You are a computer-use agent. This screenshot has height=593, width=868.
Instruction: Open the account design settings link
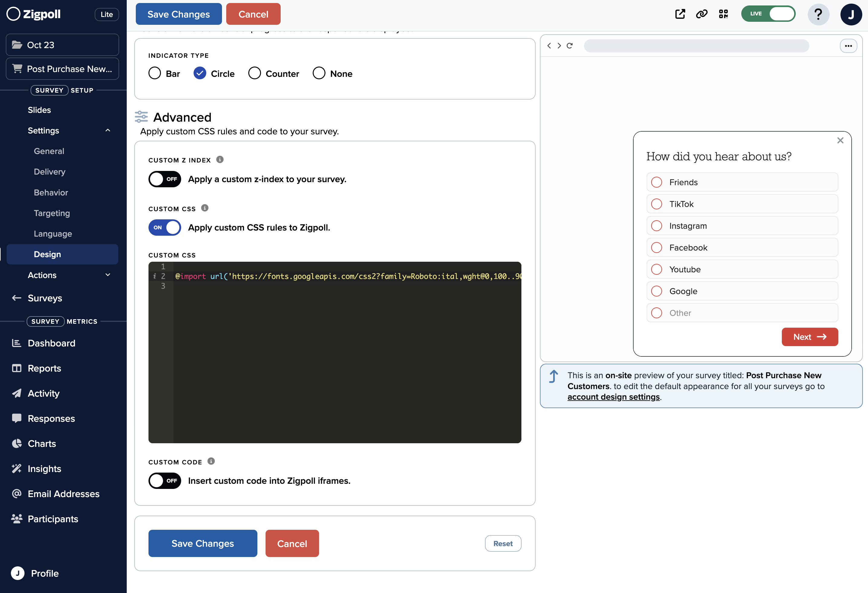613,397
